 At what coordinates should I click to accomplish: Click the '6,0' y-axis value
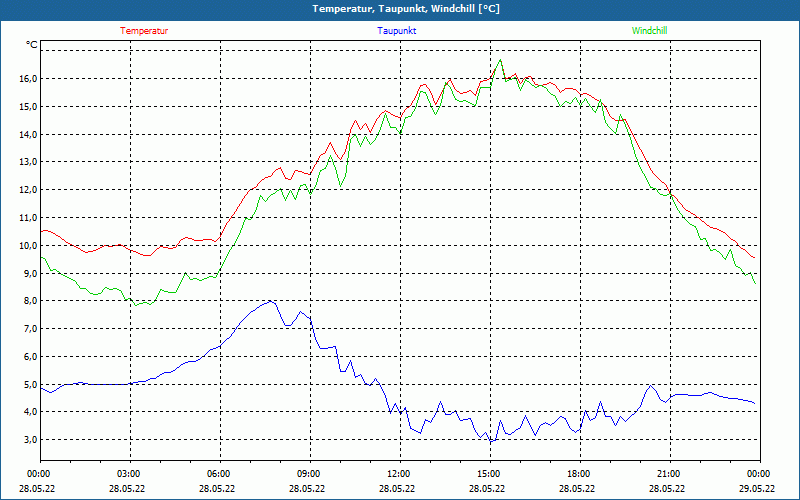[30, 356]
